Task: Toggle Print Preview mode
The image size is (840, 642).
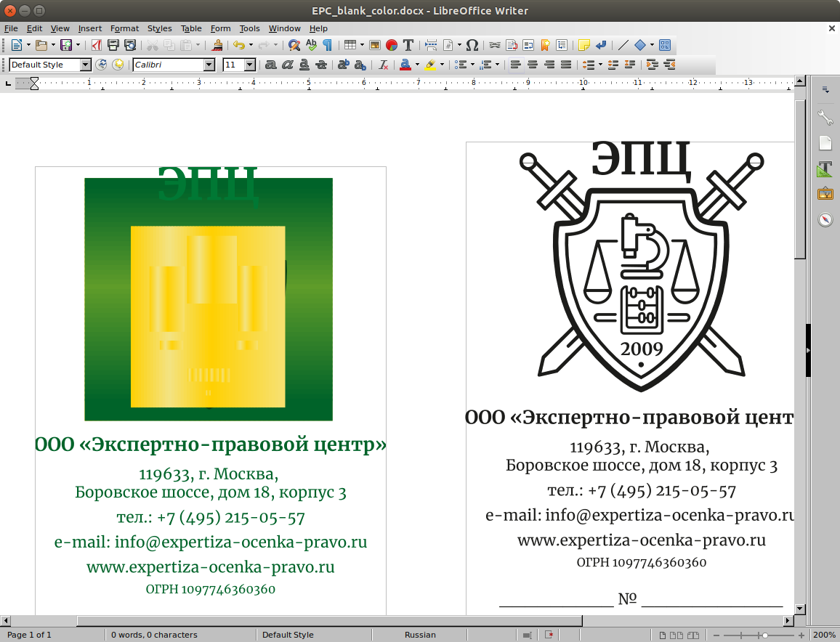Action: pyautogui.click(x=130, y=45)
